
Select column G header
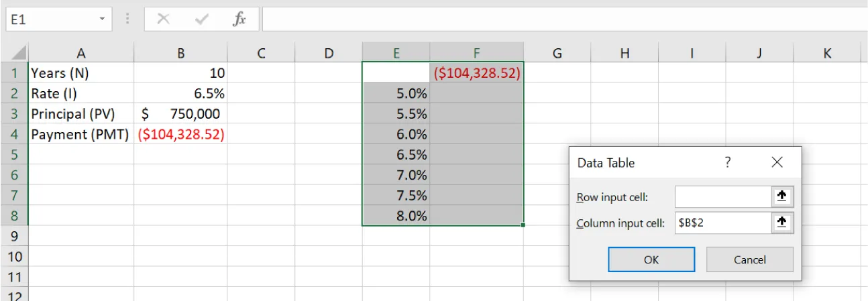point(557,54)
